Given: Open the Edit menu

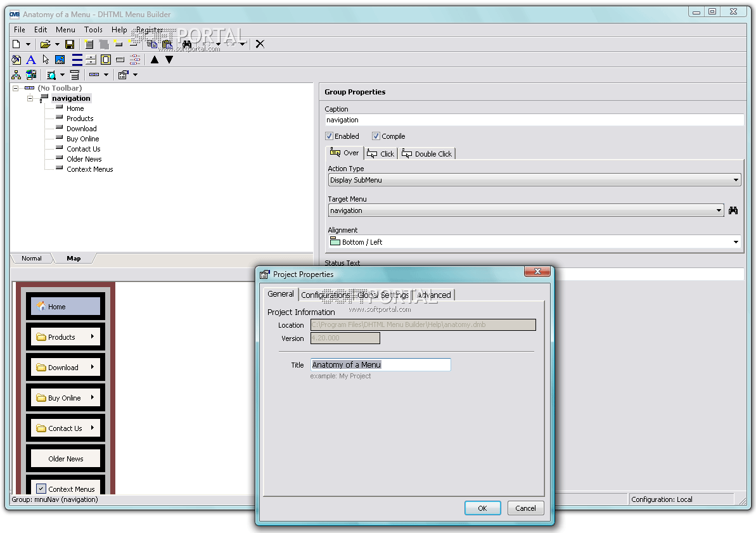Looking at the screenshot, I should pyautogui.click(x=41, y=30).
